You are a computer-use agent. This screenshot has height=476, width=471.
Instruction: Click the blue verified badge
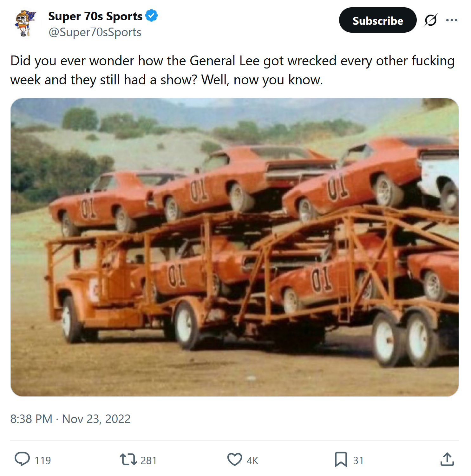click(152, 16)
